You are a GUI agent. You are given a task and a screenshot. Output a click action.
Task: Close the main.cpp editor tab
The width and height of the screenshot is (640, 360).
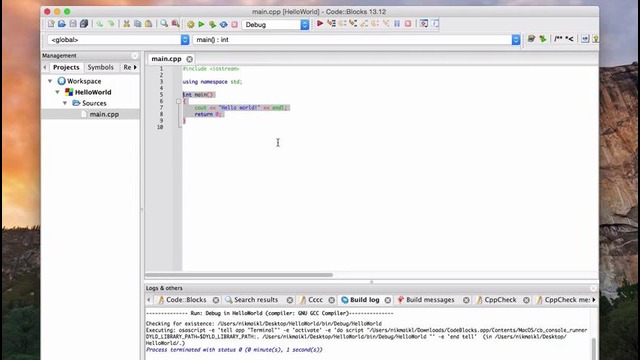point(189,59)
